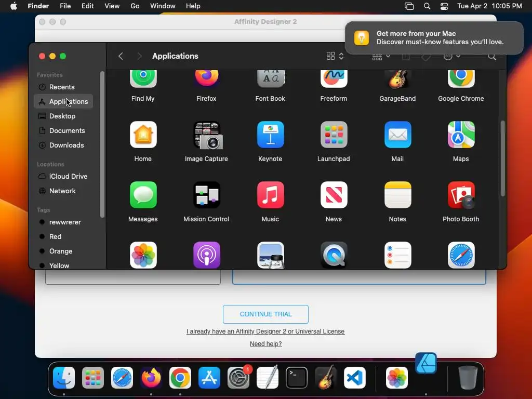Viewport: 532px width, 399px height.
Task: Open the Find My app icon
Action: pyautogui.click(x=143, y=79)
